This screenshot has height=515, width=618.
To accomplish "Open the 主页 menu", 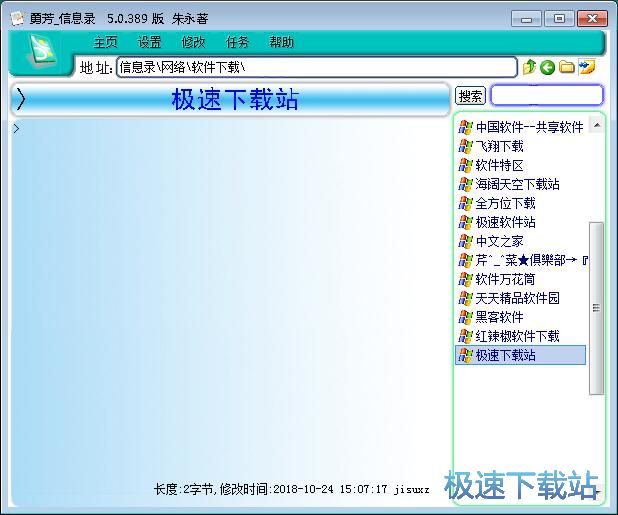I will [105, 42].
